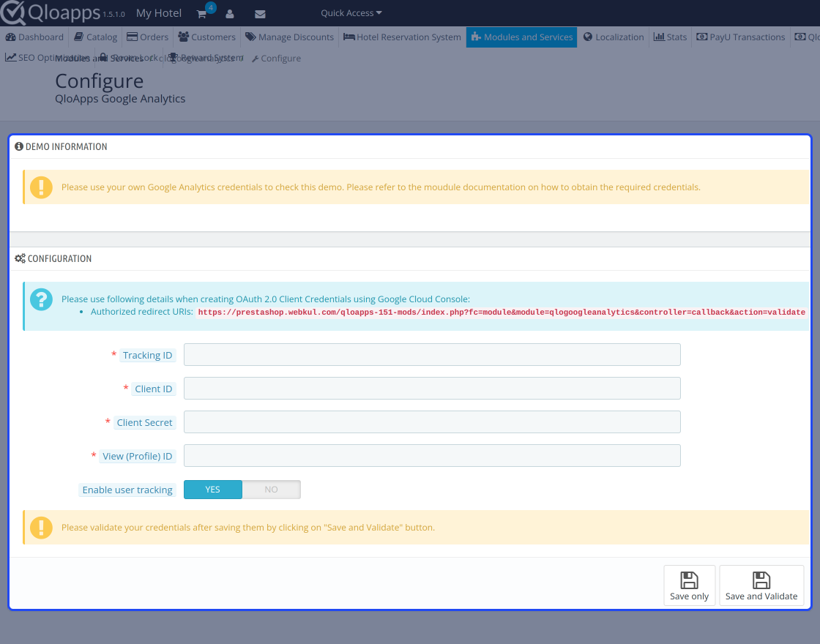Open the My Hotel link
The width and height of the screenshot is (820, 644).
(158, 13)
